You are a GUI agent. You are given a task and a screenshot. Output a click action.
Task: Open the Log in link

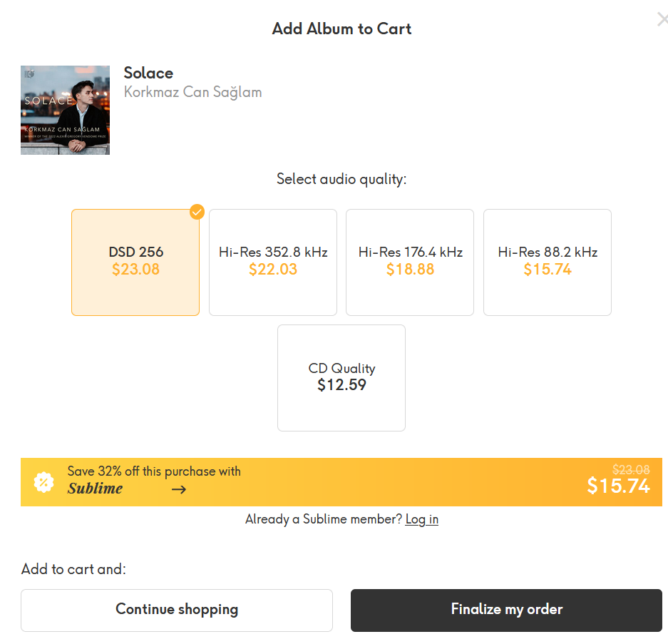421,519
